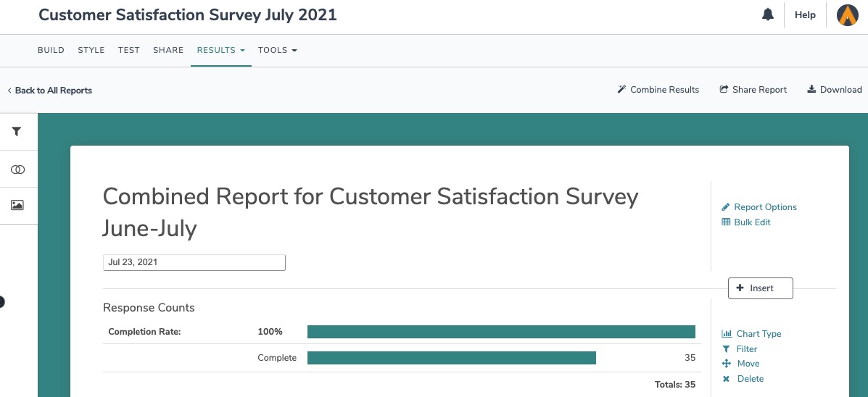Select the segment overlapping circles sidebar icon
The width and height of the screenshot is (868, 397).
(17, 169)
